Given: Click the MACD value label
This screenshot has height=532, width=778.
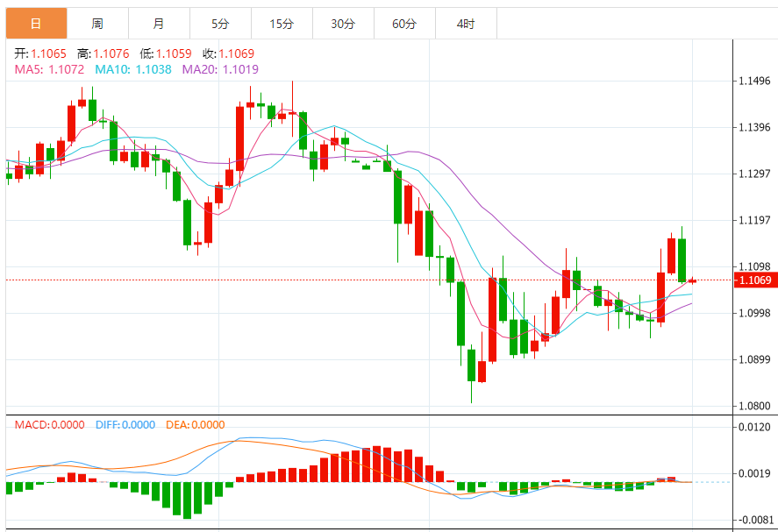Looking at the screenshot, I should click(x=49, y=425).
